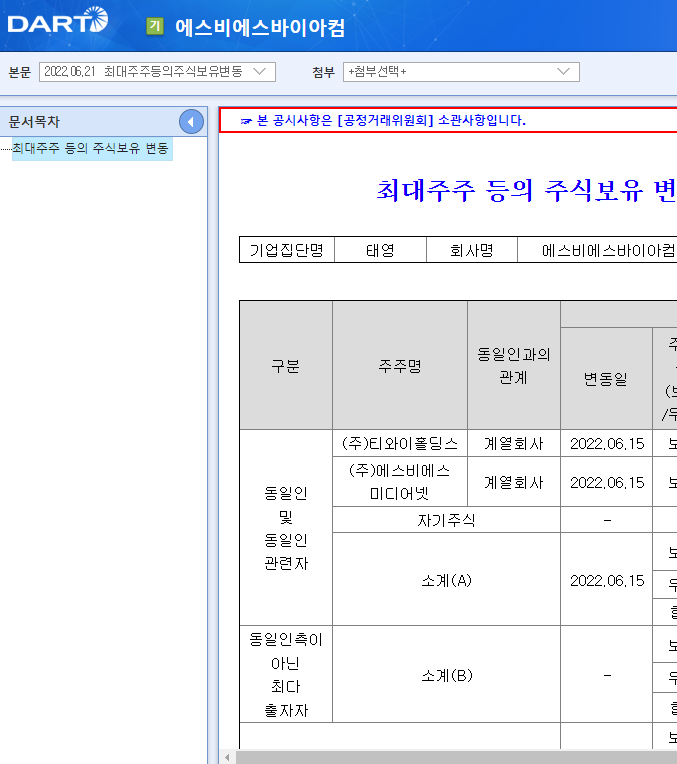Screen dimensions: 677x764
Task: Click 계열회사 in the 미디어넷 row
Action: [514, 482]
